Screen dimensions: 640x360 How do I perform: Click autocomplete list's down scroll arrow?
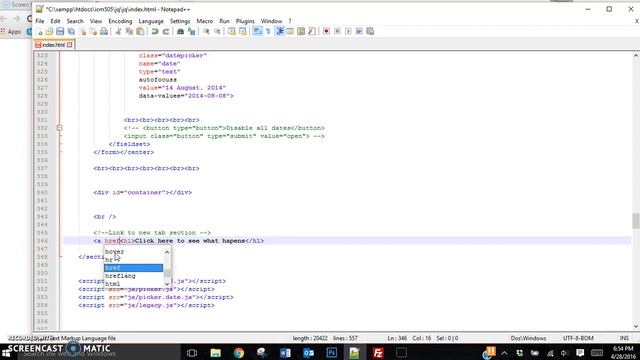click(x=167, y=283)
